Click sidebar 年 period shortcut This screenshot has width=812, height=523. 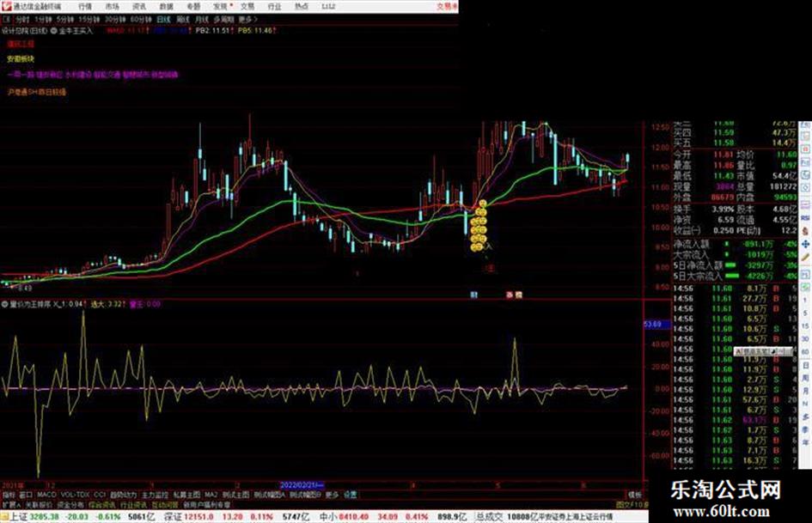tap(806, 443)
